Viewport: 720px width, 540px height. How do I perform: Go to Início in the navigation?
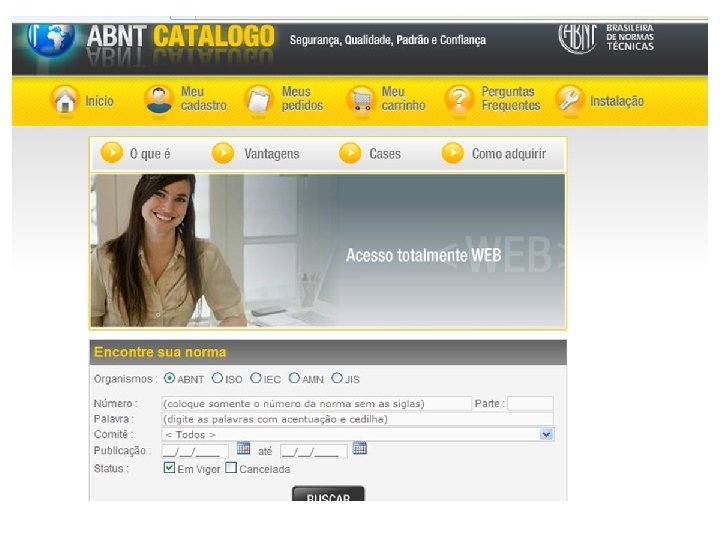[99, 101]
